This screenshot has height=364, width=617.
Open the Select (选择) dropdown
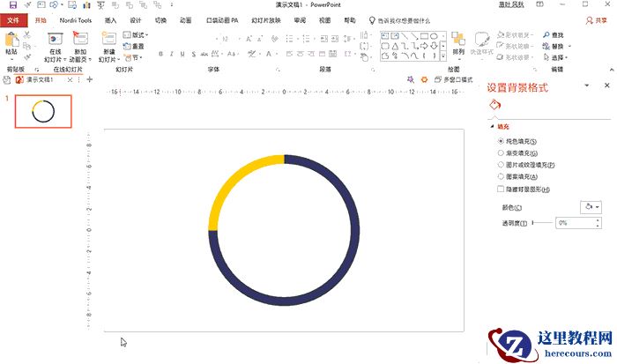[555, 57]
